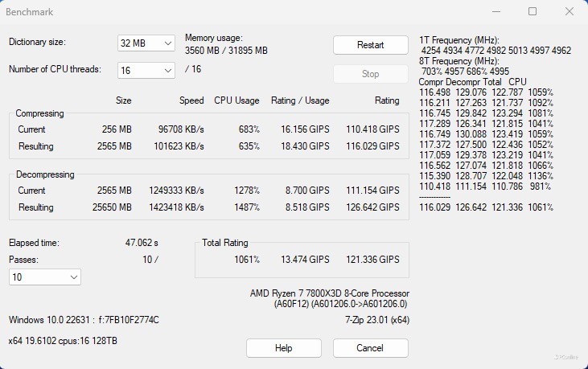
Task: Open the Dictionary size dropdown
Action: pos(146,43)
